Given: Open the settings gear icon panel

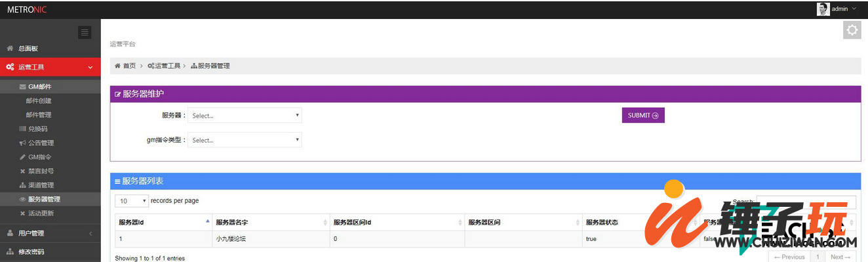Looking at the screenshot, I should (x=852, y=30).
